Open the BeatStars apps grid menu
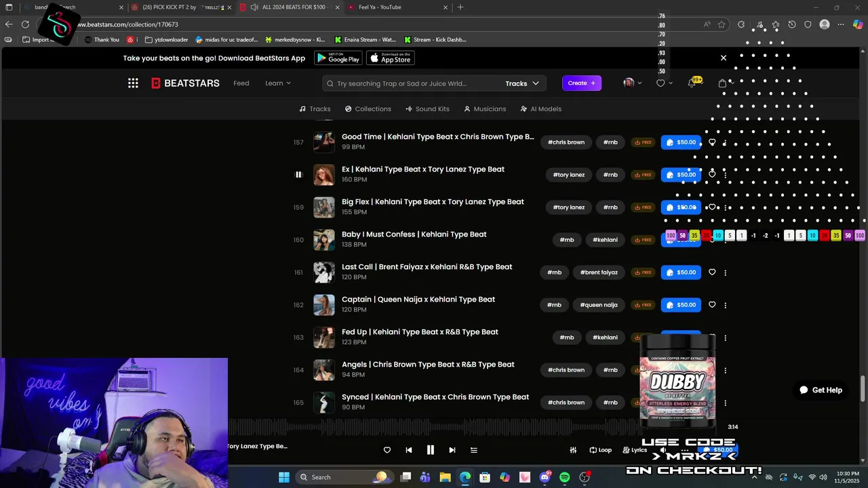 133,83
